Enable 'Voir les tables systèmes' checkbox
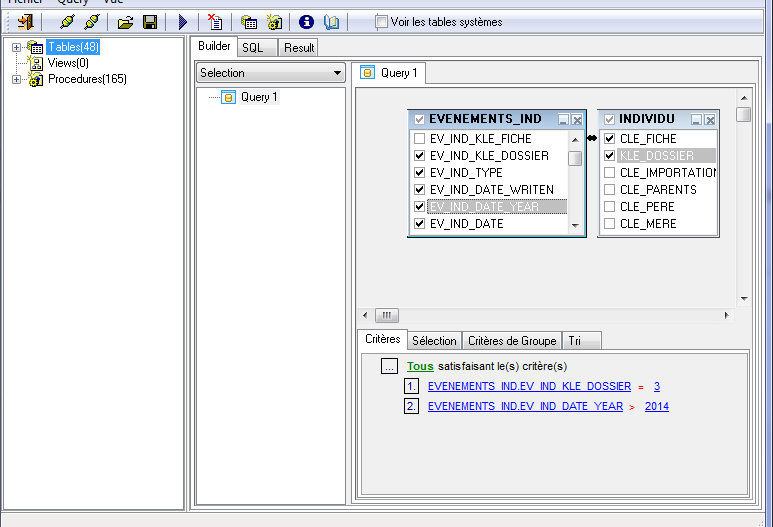The width and height of the screenshot is (773, 527). pyautogui.click(x=382, y=21)
